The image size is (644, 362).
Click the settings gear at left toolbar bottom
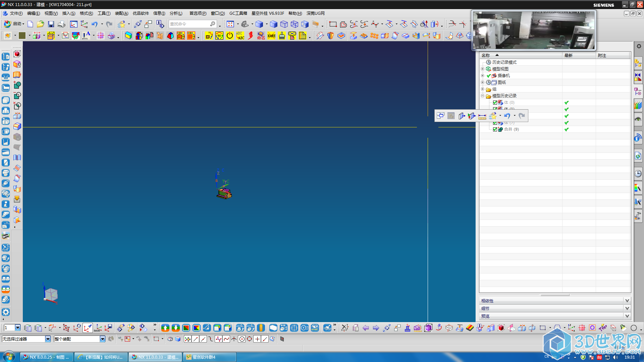[6, 312]
